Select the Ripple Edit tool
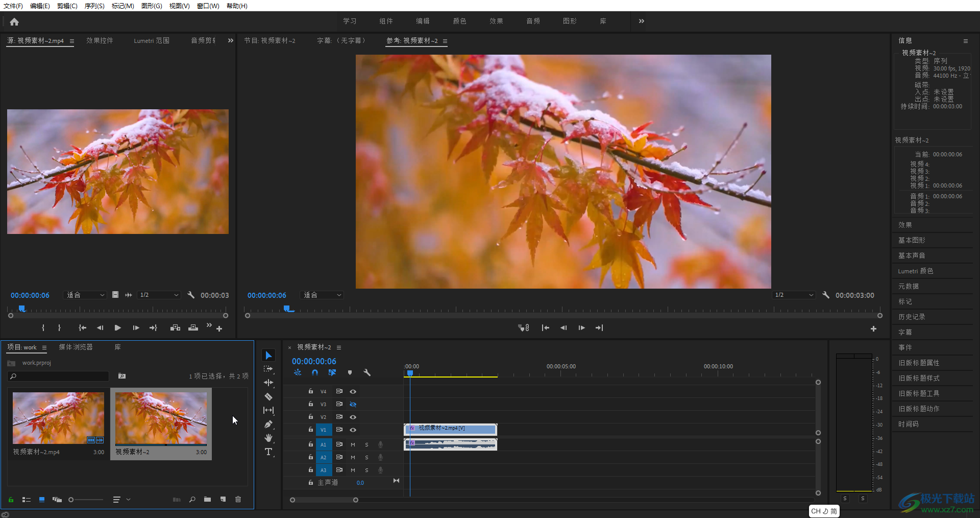 click(x=268, y=383)
